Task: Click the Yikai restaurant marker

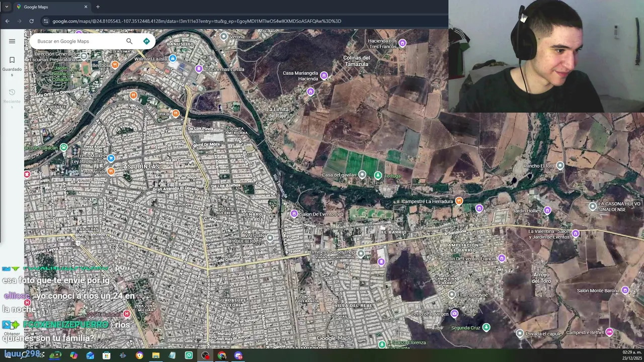Action: tap(176, 114)
